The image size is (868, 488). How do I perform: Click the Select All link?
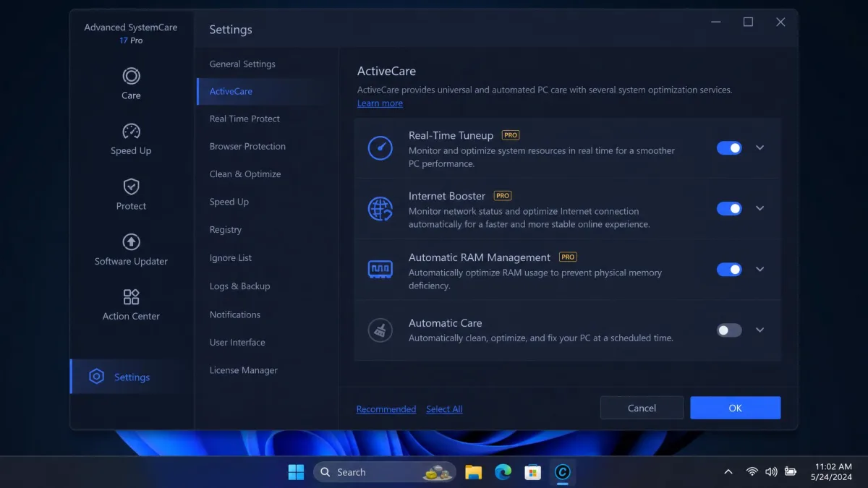444,409
